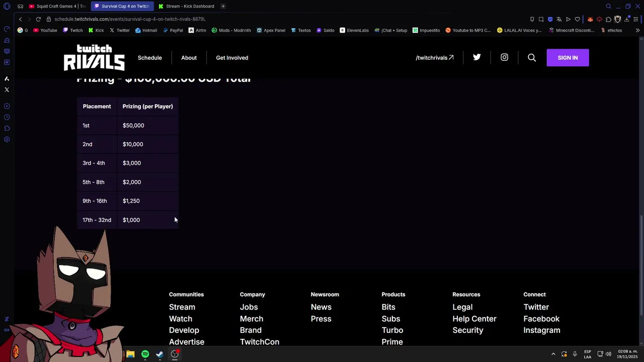Image resolution: width=644 pixels, height=362 pixels.
Task: Open sidebar Settings gear icon
Action: click(x=7, y=139)
